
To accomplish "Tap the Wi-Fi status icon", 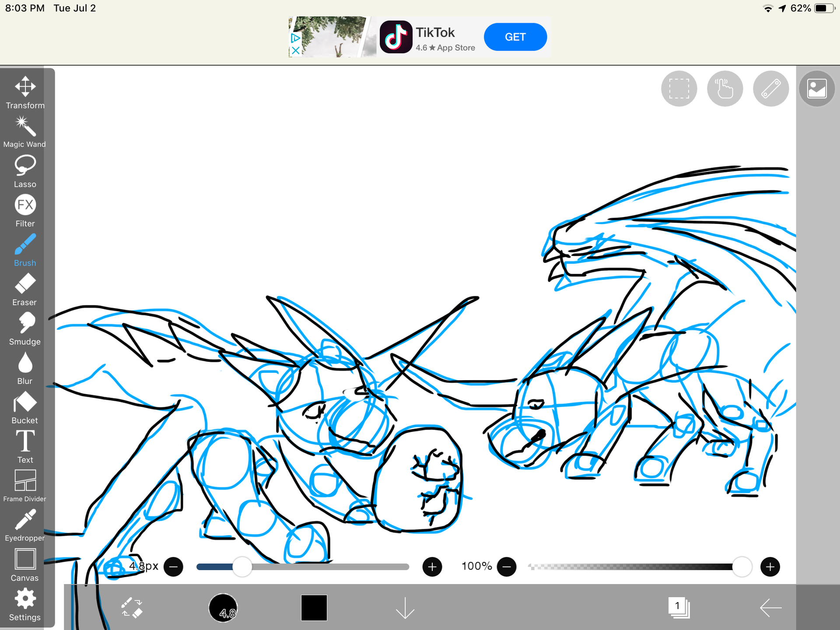I will point(768,8).
